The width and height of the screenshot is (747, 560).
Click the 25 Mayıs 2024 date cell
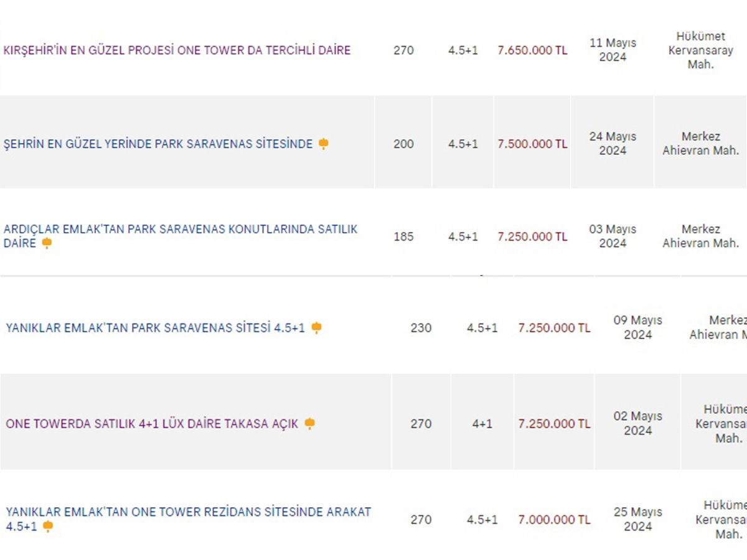[x=637, y=519]
